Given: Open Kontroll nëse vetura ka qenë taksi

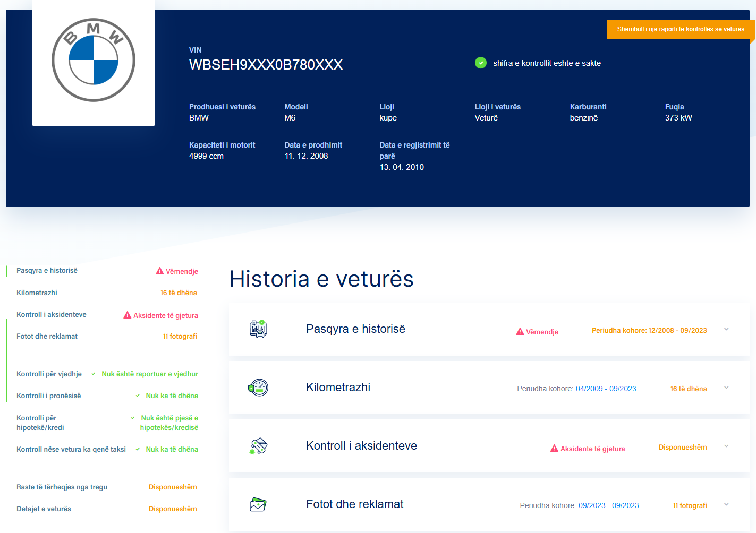Looking at the screenshot, I should pyautogui.click(x=71, y=450).
